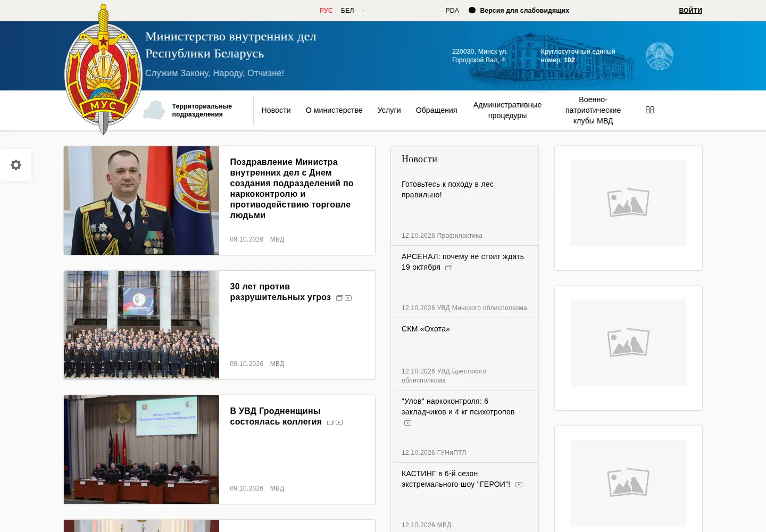
Task: Open article 30 лет против разрушительных угроз
Action: (280, 292)
